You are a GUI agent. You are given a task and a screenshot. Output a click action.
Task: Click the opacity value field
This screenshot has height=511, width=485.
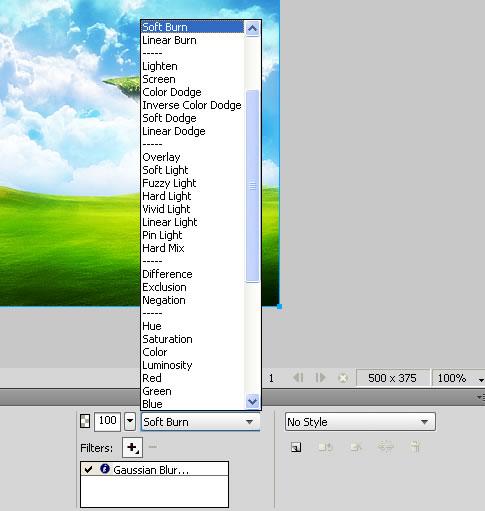point(107,421)
